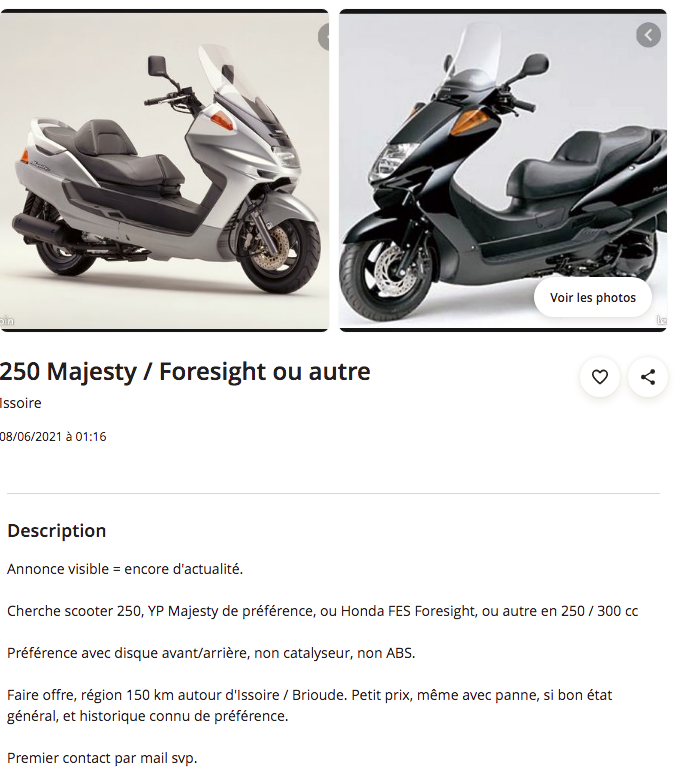
Task: Select the Issoire location text
Action: 20,403
